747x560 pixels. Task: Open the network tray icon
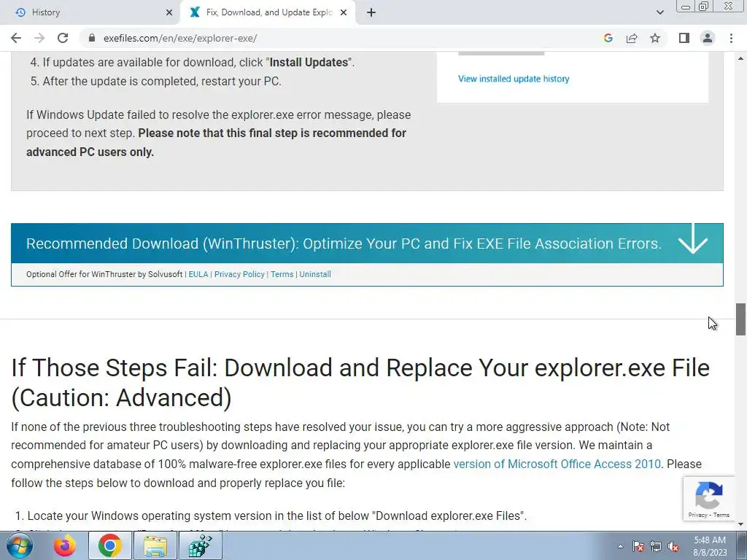(656, 546)
